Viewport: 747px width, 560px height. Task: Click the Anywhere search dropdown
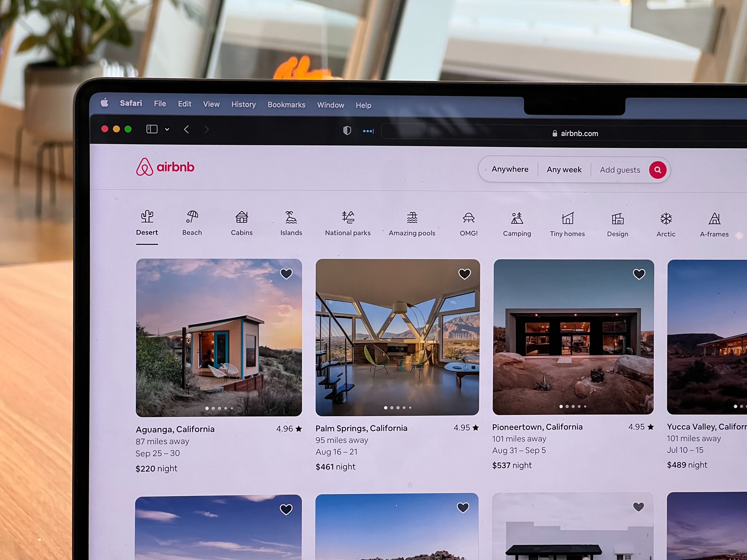509,169
